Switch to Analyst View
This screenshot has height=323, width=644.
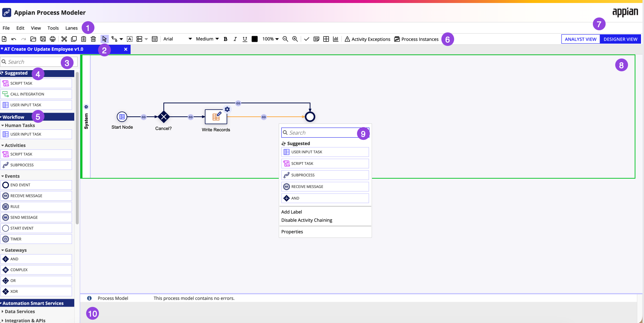point(581,39)
